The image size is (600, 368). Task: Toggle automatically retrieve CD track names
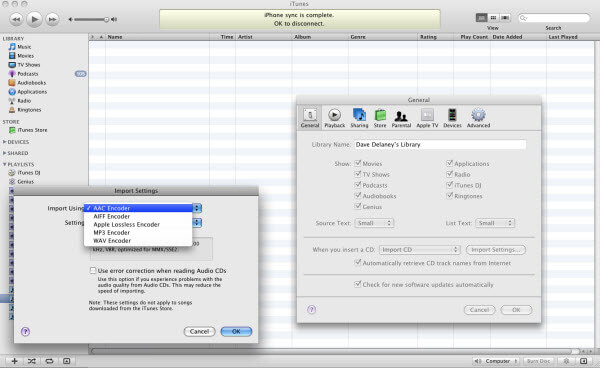click(358, 263)
